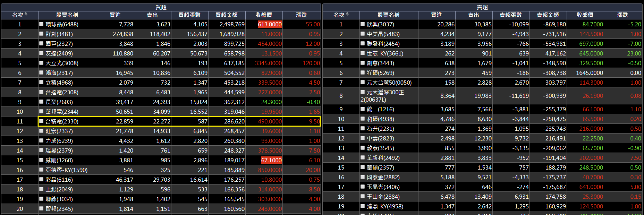Enable the checkbox next to 鴻海(2317)
Screen dimensions: 644x215
point(41,72)
